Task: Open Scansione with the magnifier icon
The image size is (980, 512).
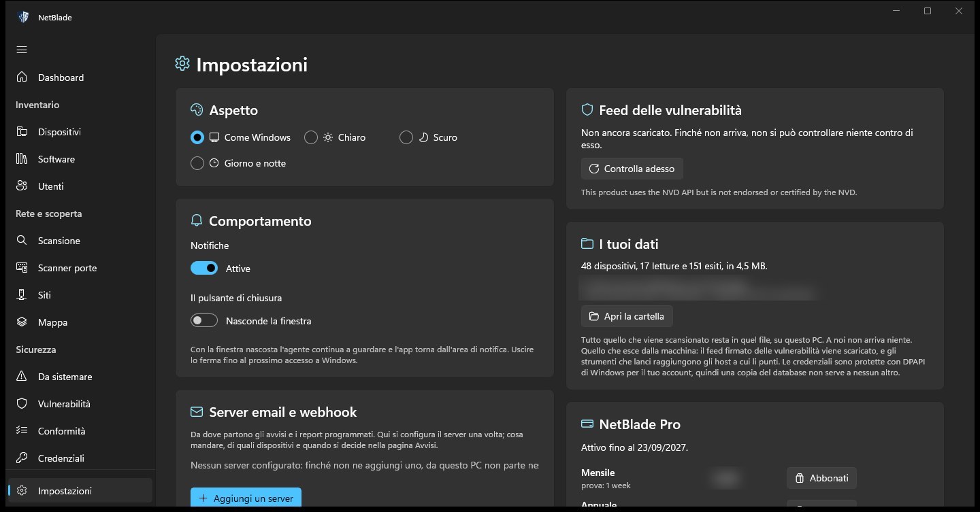Action: coord(22,241)
